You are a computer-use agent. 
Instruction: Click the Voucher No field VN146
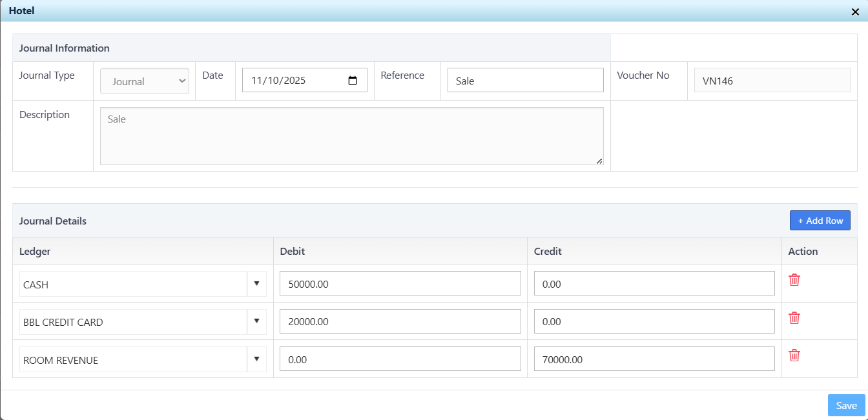(x=772, y=81)
